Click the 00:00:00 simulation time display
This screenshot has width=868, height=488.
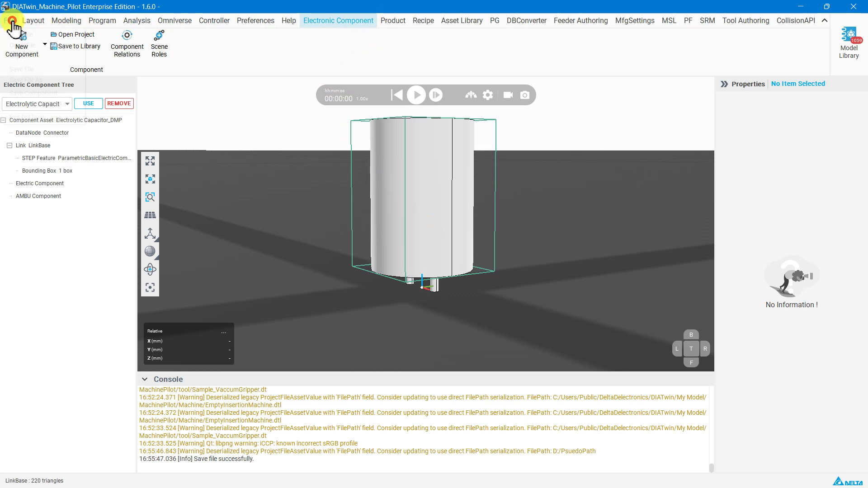[339, 99]
